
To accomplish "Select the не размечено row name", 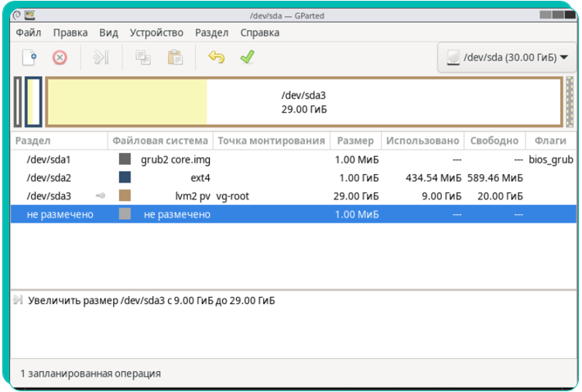I will pyautogui.click(x=60, y=214).
